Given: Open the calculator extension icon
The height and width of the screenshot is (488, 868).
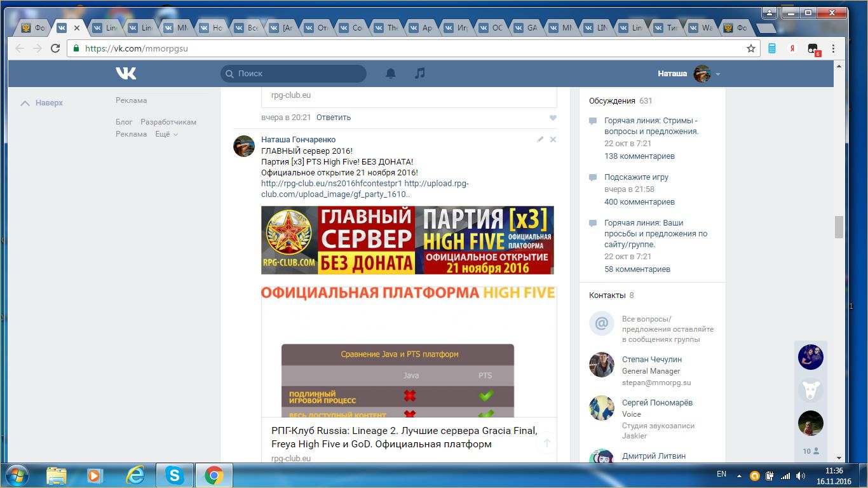Looking at the screenshot, I should tap(773, 48).
